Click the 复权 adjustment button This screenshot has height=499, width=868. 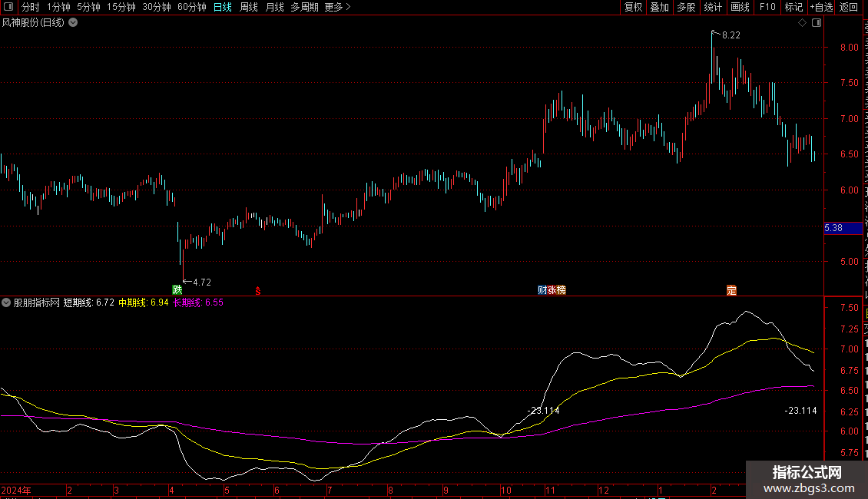(633, 7)
